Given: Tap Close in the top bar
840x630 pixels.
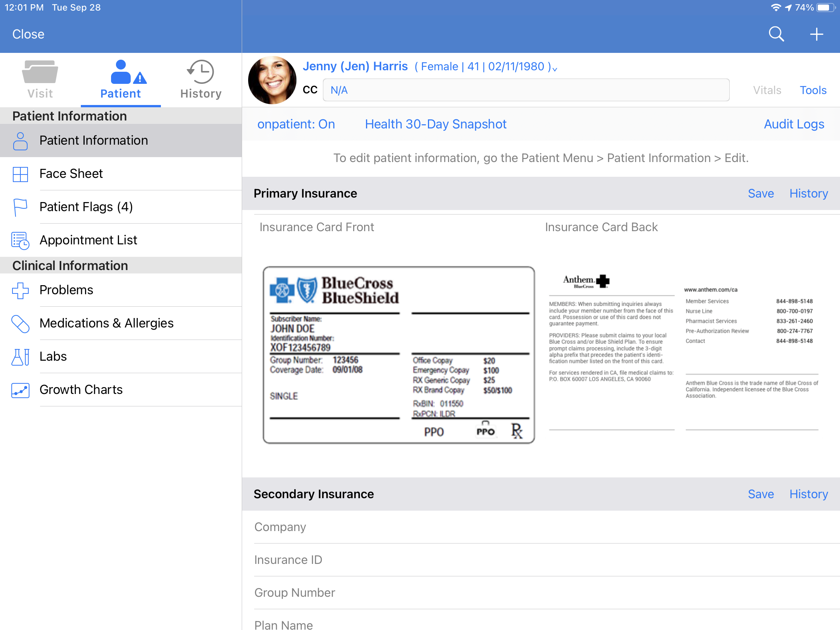Looking at the screenshot, I should 28,34.
